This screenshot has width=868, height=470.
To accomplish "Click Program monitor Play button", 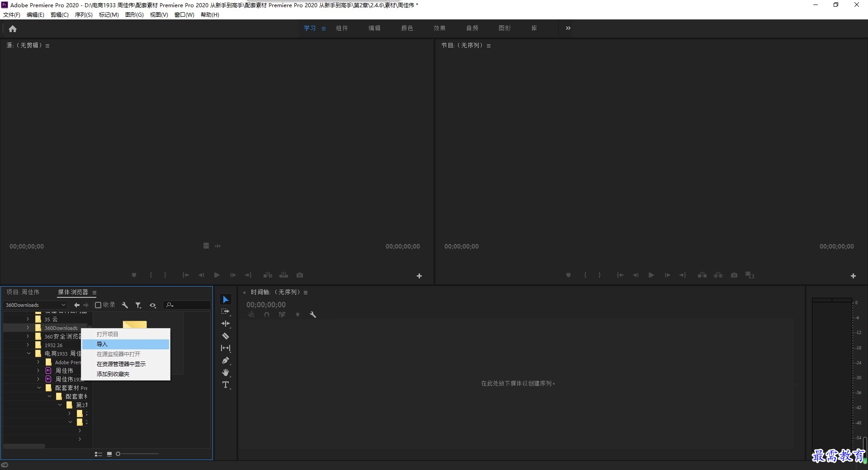I will tap(651, 275).
